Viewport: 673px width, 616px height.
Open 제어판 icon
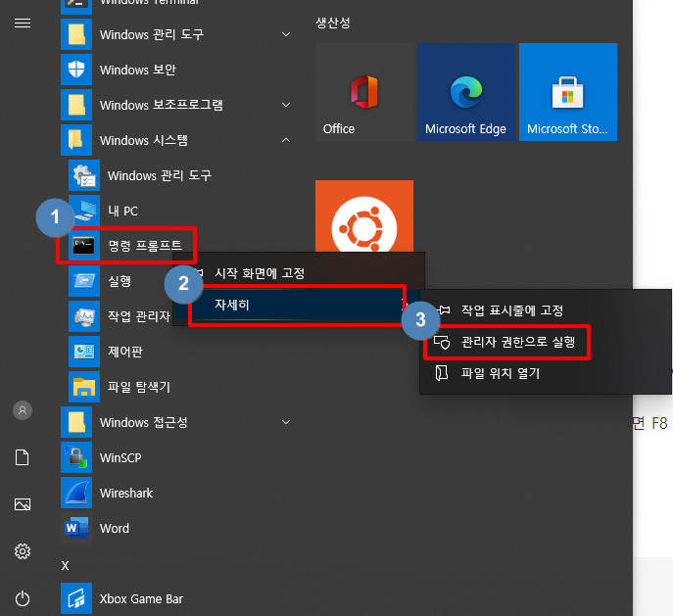tap(84, 352)
